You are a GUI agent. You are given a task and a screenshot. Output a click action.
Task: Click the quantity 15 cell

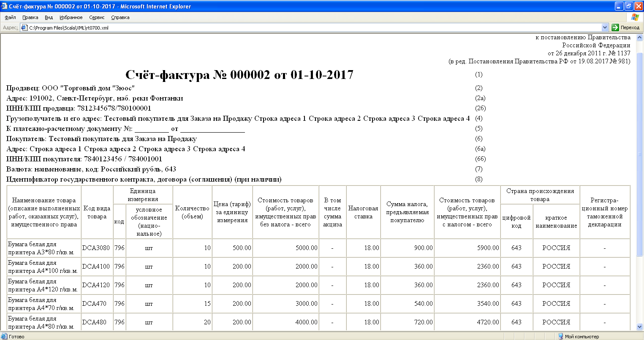192,304
